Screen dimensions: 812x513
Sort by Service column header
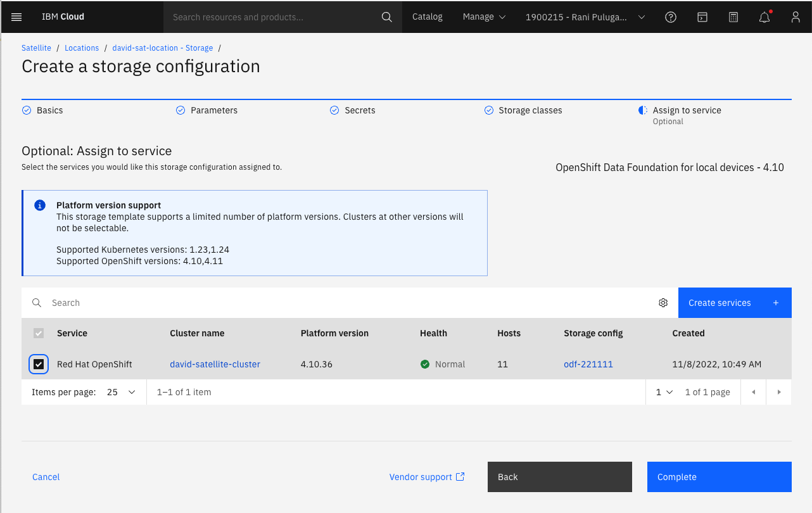tap(72, 333)
